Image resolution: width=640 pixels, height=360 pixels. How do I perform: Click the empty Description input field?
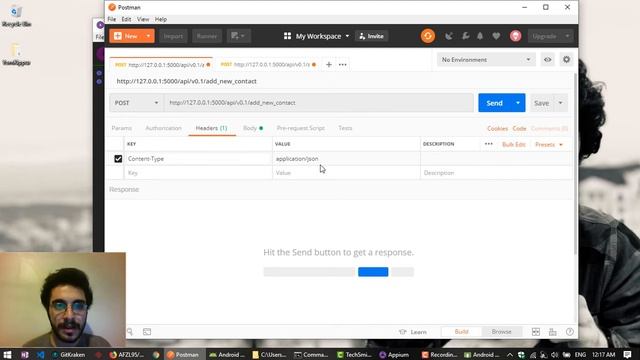pyautogui.click(x=496, y=173)
